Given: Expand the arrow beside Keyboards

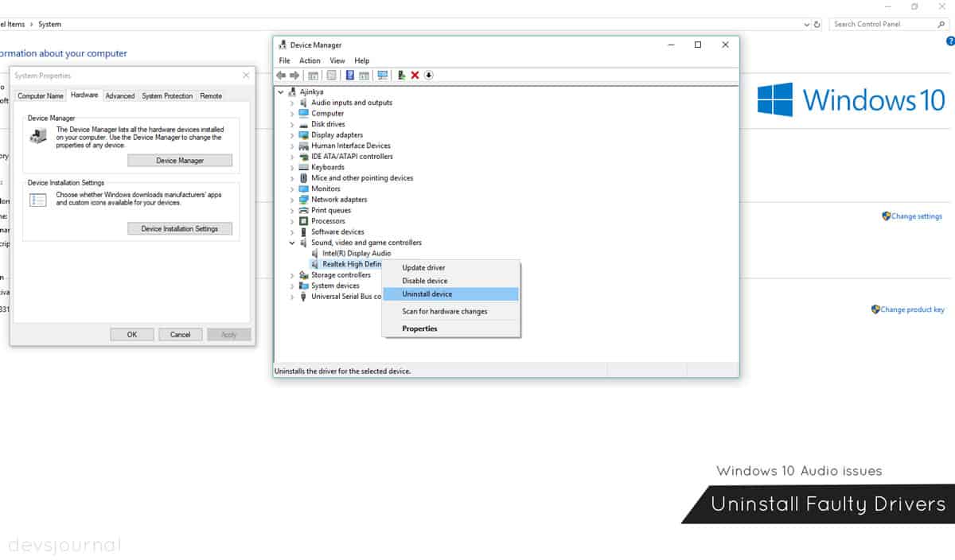Looking at the screenshot, I should point(292,167).
